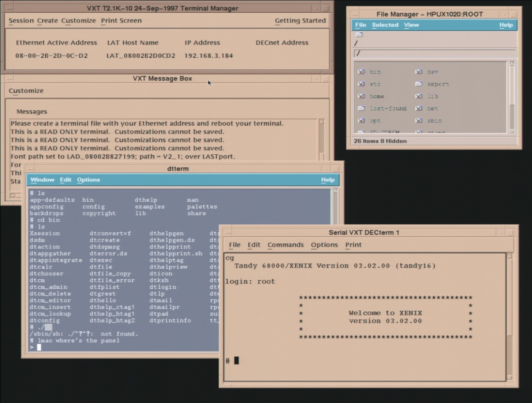Click LAT host name LAT_08002B2D0CD2

[x=141, y=56]
